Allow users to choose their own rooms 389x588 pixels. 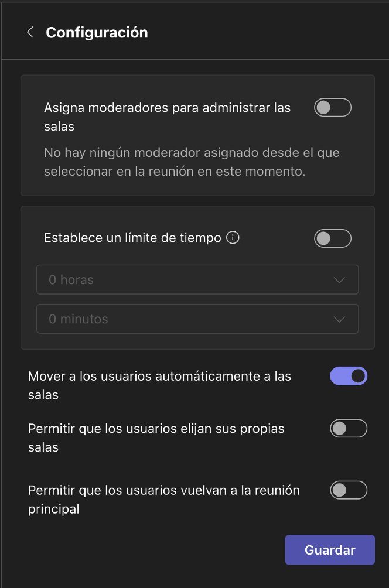click(349, 429)
